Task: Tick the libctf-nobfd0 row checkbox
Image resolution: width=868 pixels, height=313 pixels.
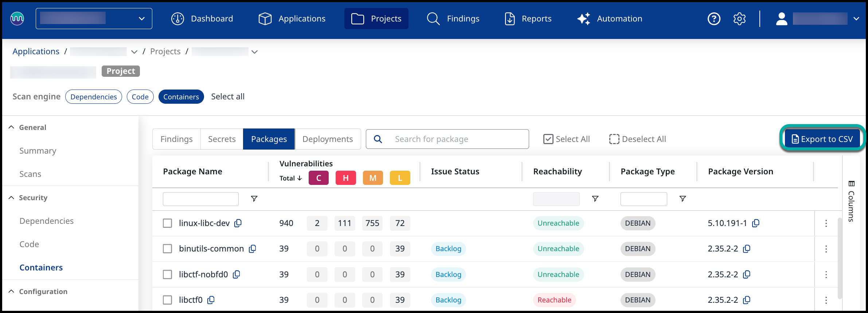Action: tap(167, 274)
